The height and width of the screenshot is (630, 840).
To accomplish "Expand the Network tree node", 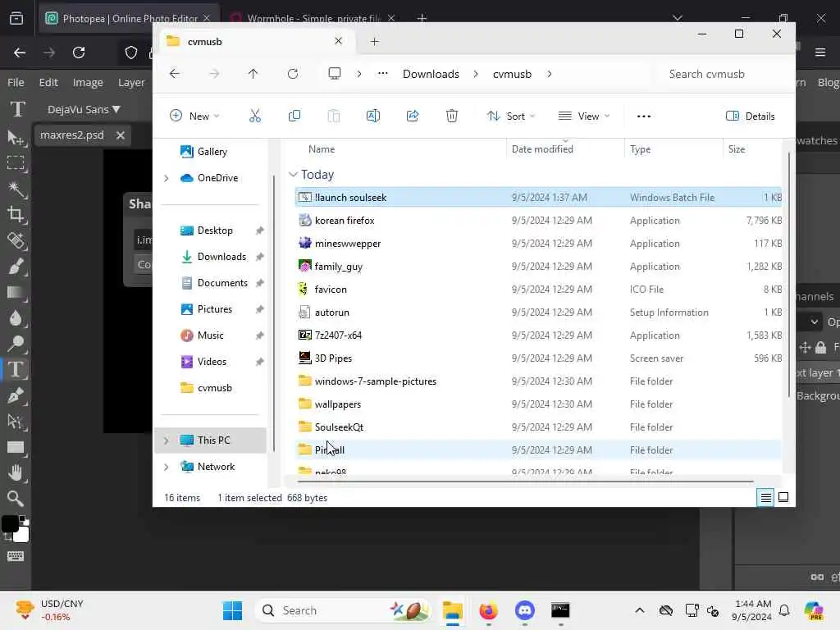I will point(166,467).
